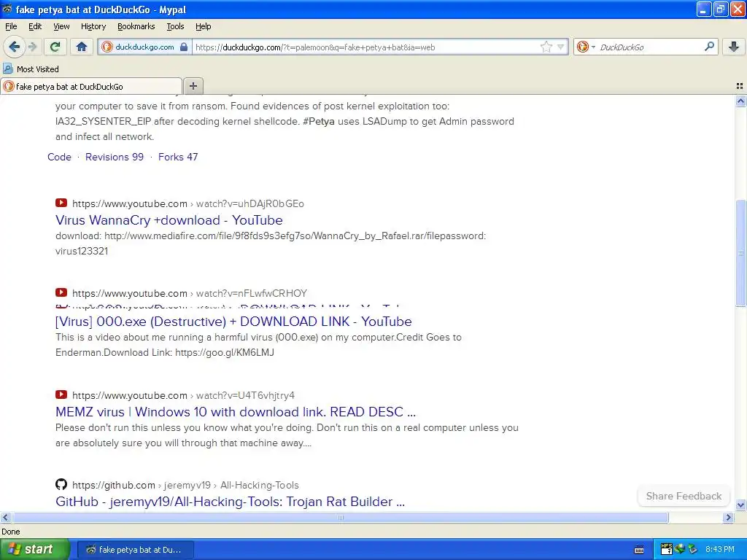Open the Windows start button

coord(34,549)
